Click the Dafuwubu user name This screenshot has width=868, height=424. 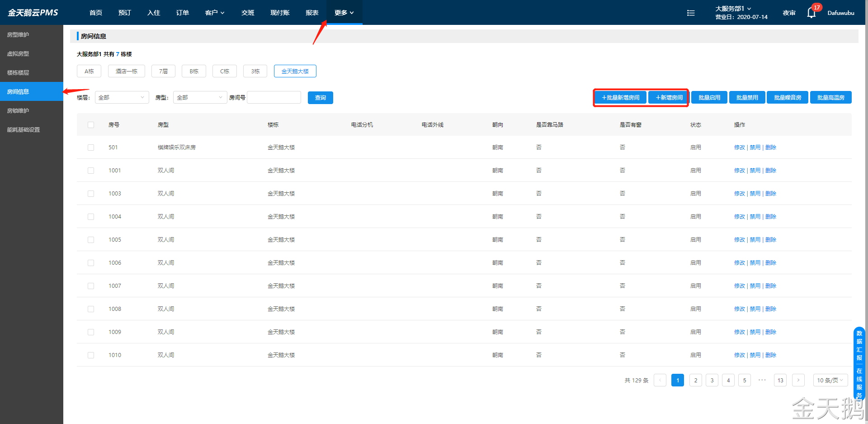coord(841,13)
